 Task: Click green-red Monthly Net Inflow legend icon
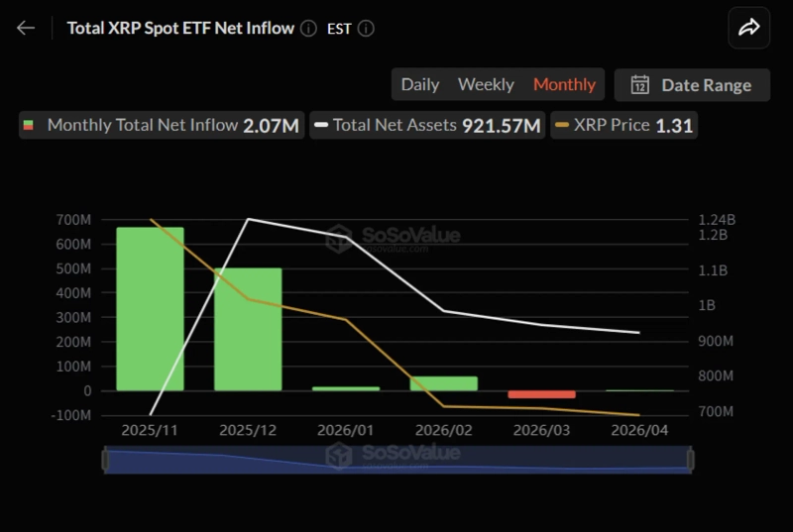click(x=30, y=126)
